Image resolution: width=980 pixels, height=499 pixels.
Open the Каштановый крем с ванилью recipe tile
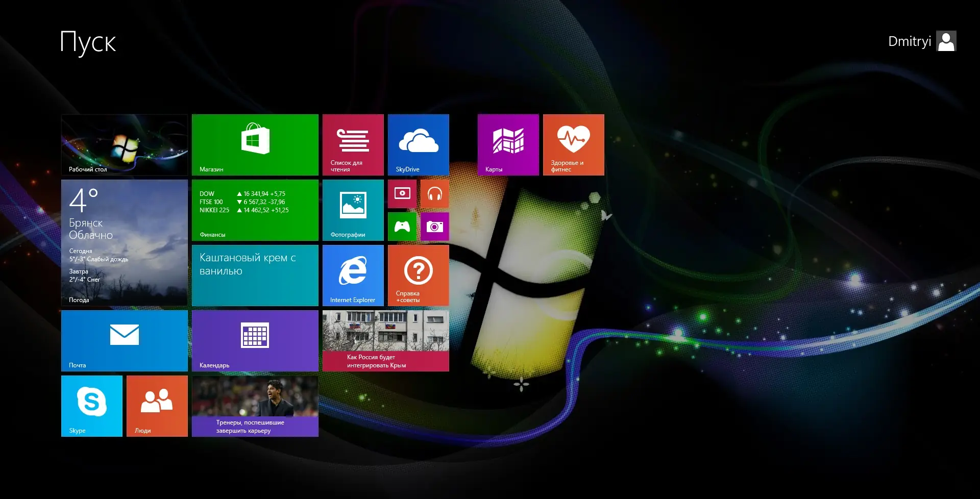[255, 276]
